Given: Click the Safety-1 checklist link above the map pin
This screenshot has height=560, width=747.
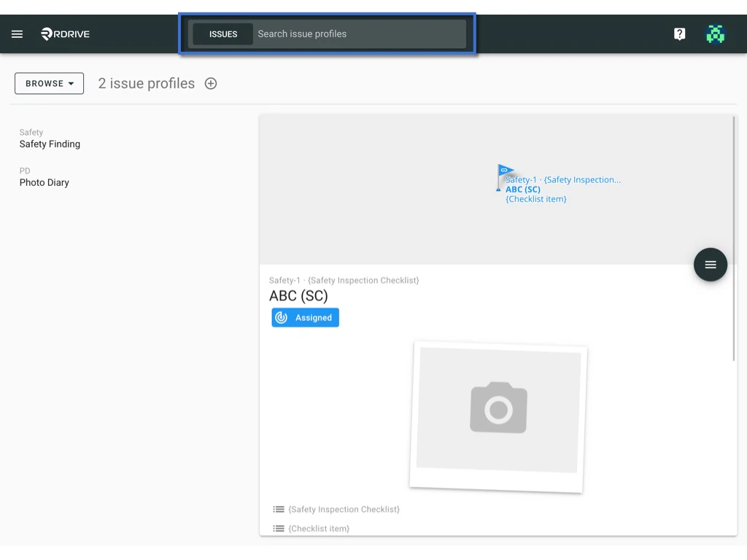Looking at the screenshot, I should 562,179.
